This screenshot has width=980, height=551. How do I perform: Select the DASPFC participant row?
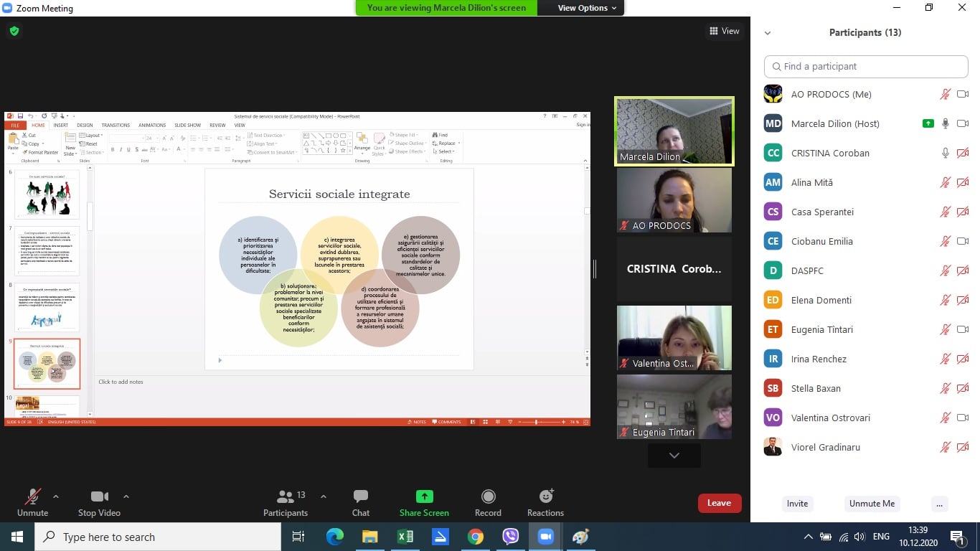point(866,270)
